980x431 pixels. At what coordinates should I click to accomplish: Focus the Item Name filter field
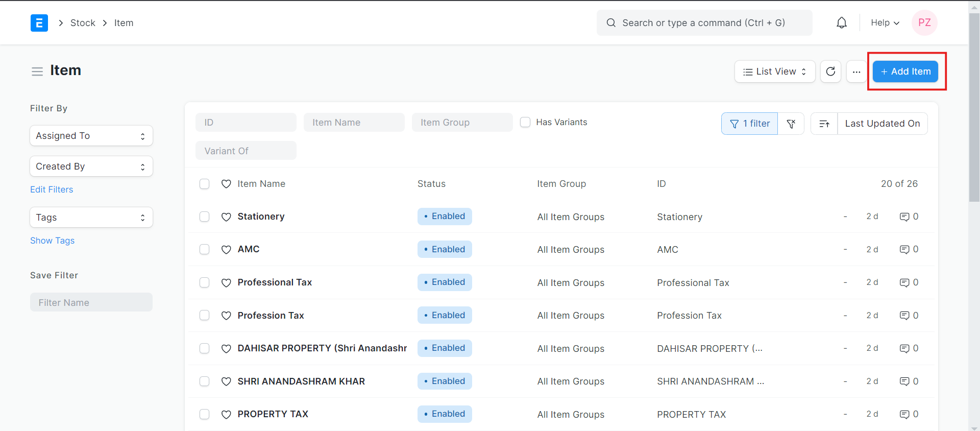coord(354,123)
